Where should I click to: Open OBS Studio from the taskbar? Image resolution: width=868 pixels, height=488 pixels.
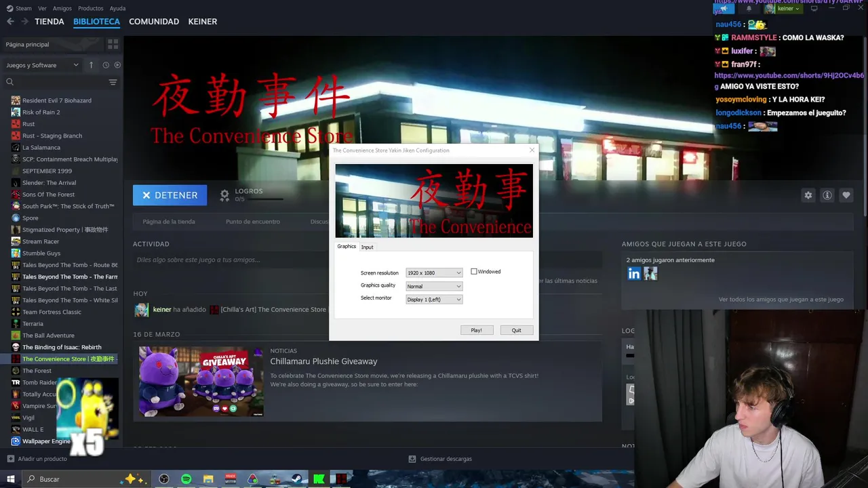[x=163, y=479]
